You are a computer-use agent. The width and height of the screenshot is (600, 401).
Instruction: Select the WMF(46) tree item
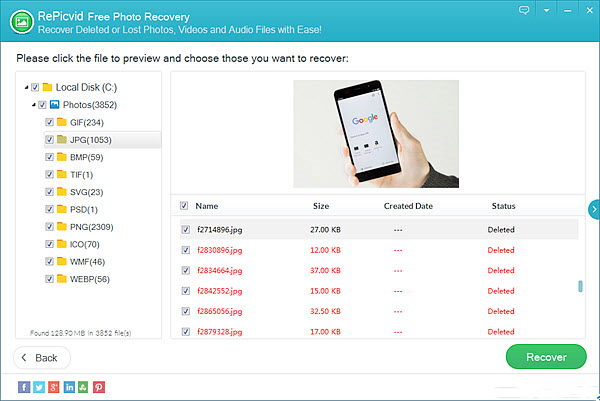coord(87,262)
